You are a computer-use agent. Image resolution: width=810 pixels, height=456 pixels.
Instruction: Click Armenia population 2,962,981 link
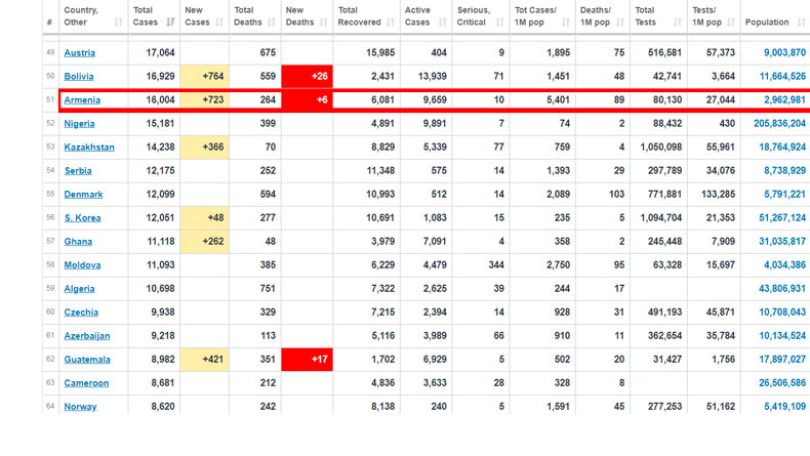[785, 100]
